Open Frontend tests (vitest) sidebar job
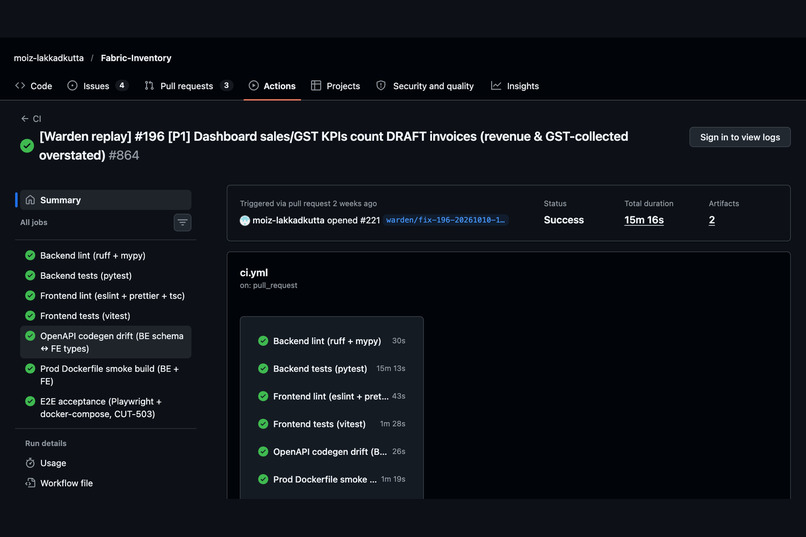The height and width of the screenshot is (537, 806). [x=105, y=316]
